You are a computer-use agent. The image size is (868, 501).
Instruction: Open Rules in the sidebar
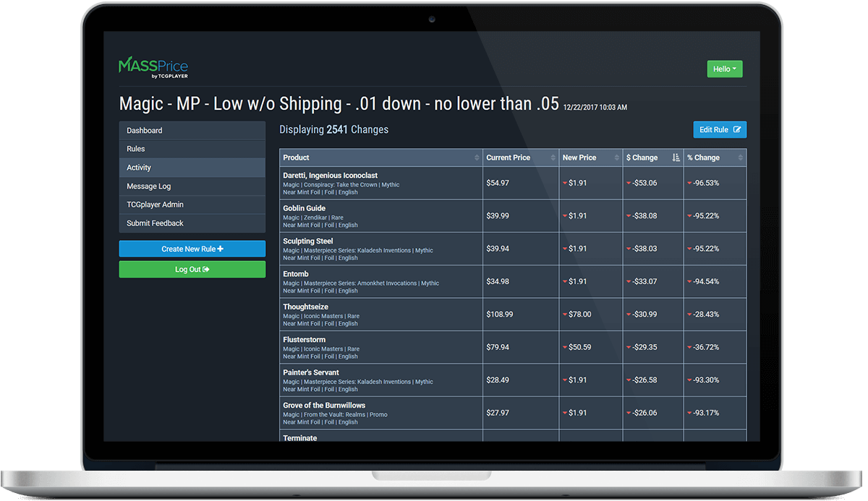coord(192,149)
